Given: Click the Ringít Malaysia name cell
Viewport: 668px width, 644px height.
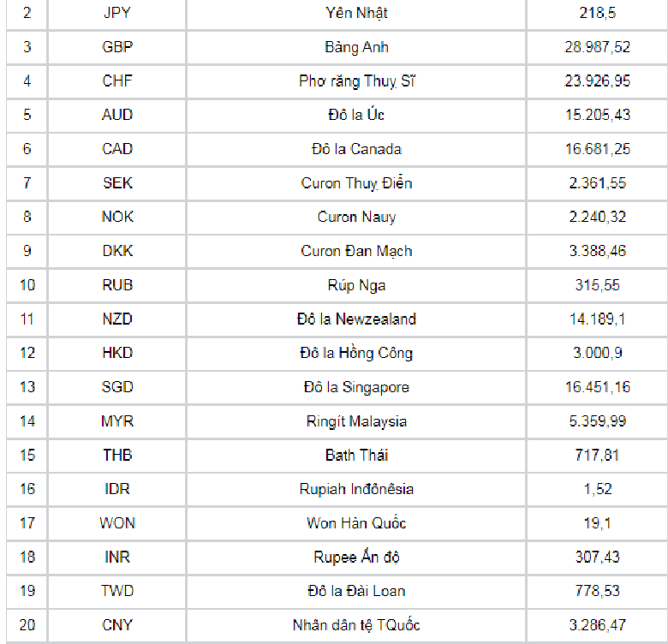Looking at the screenshot, I should 357,421.
